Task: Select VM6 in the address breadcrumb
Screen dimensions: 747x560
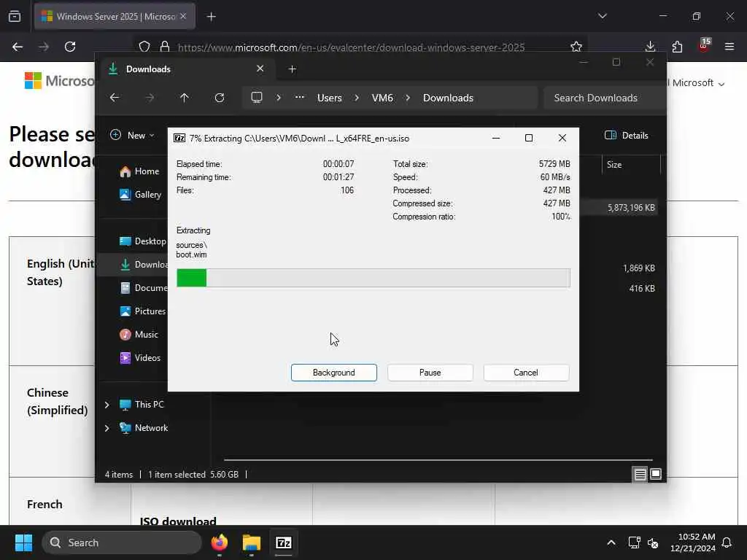Action: click(x=382, y=98)
